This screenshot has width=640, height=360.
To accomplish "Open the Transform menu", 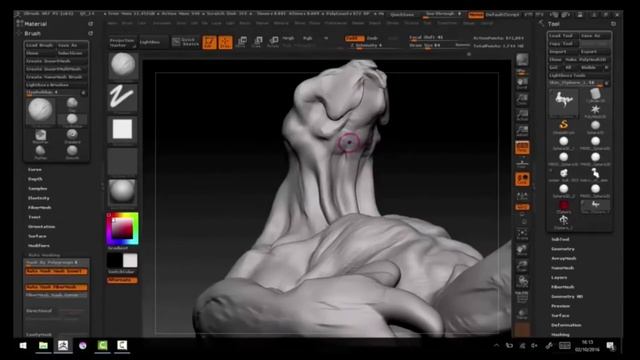I will pos(447,23).
